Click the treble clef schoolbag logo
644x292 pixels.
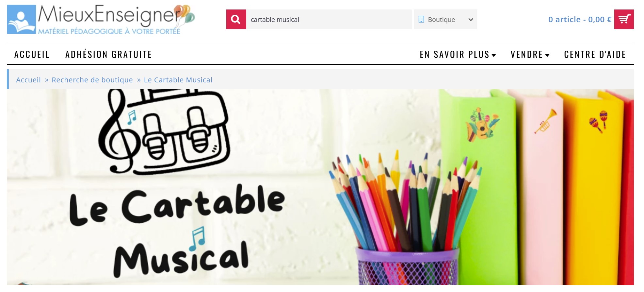tap(164, 131)
